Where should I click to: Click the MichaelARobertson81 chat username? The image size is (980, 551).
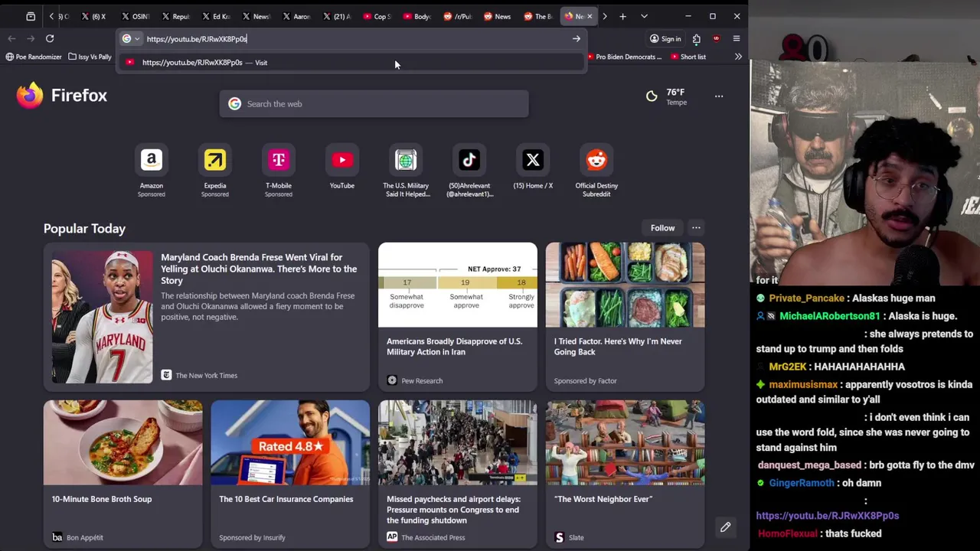[830, 316]
